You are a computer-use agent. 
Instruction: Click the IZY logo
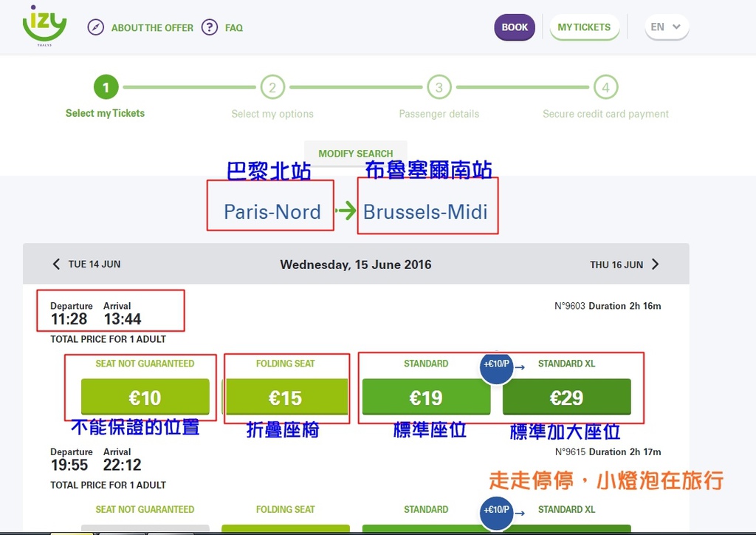tap(44, 26)
